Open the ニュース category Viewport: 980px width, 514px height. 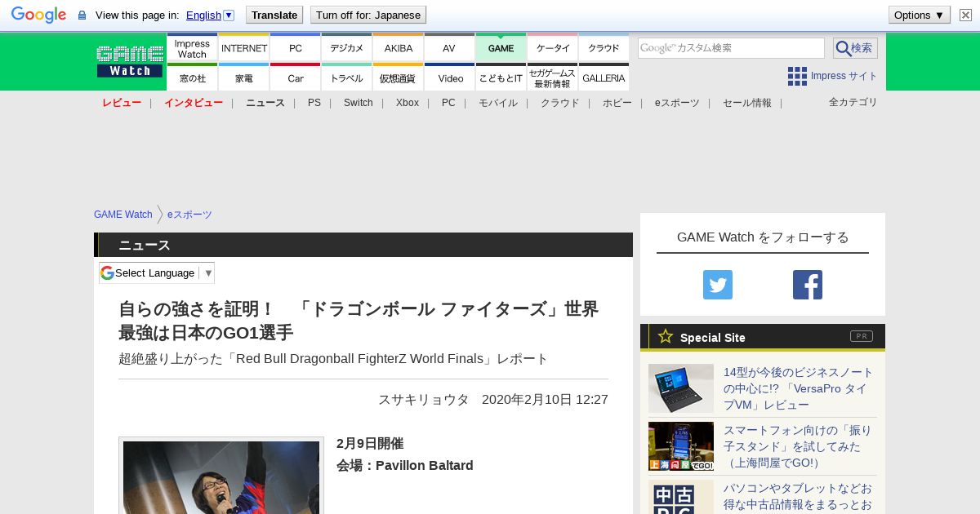point(265,103)
